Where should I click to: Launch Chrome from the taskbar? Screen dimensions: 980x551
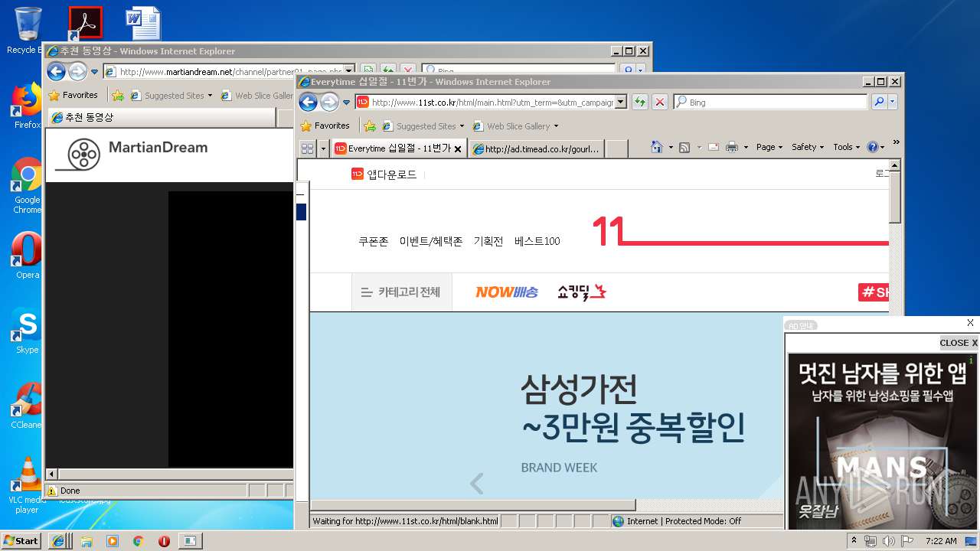pos(138,540)
